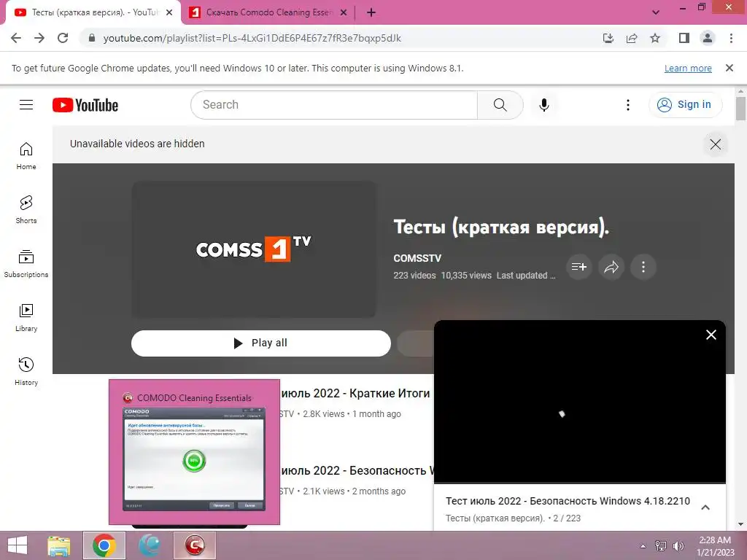Open the Chrome profile avatar
Screen dimensions: 747x560
tap(708, 38)
